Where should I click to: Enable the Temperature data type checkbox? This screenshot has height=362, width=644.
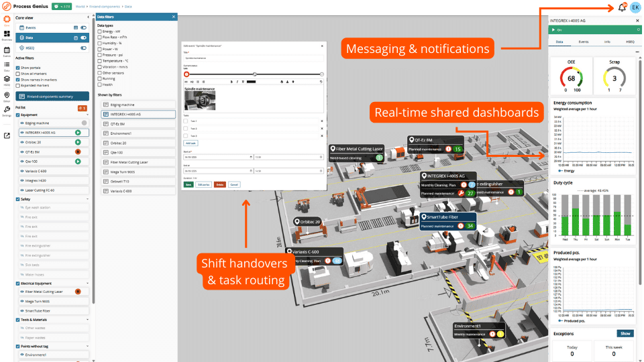(x=100, y=61)
